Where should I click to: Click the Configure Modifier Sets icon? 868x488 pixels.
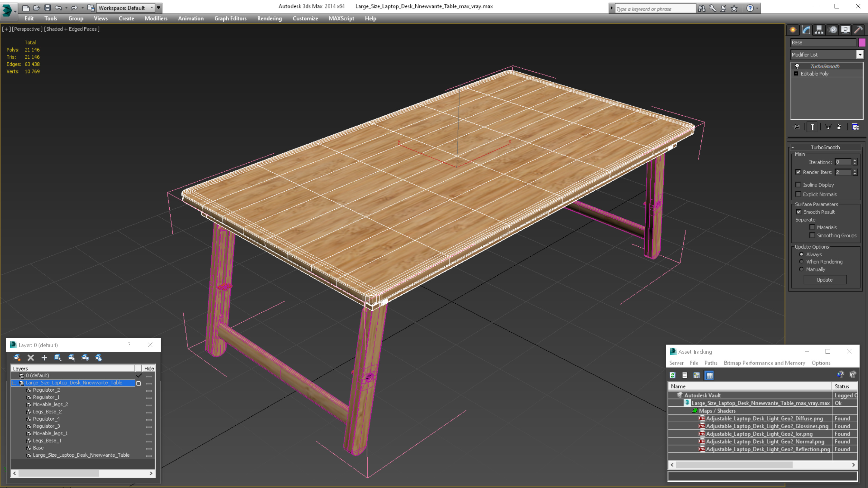(855, 127)
